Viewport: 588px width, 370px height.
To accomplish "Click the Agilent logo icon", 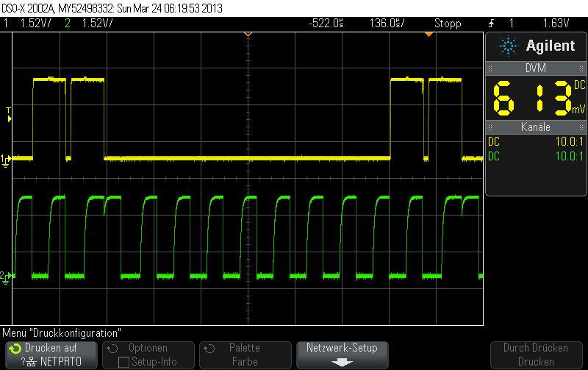I will 508,46.
